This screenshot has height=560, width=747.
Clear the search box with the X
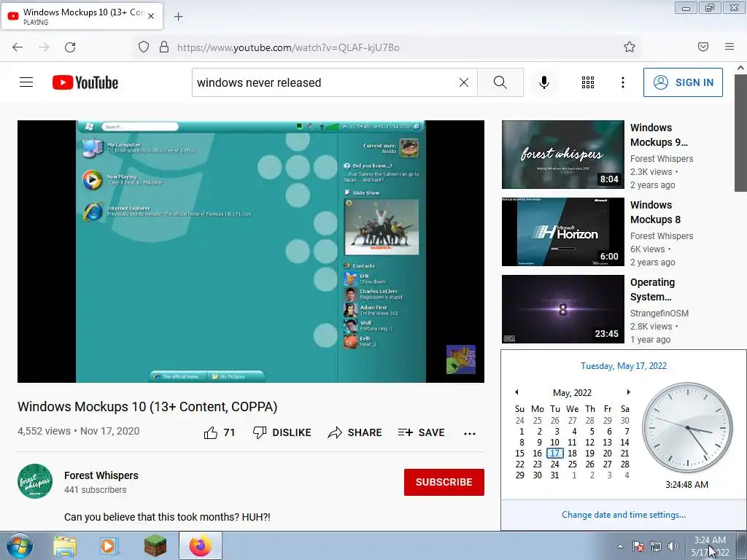point(463,82)
